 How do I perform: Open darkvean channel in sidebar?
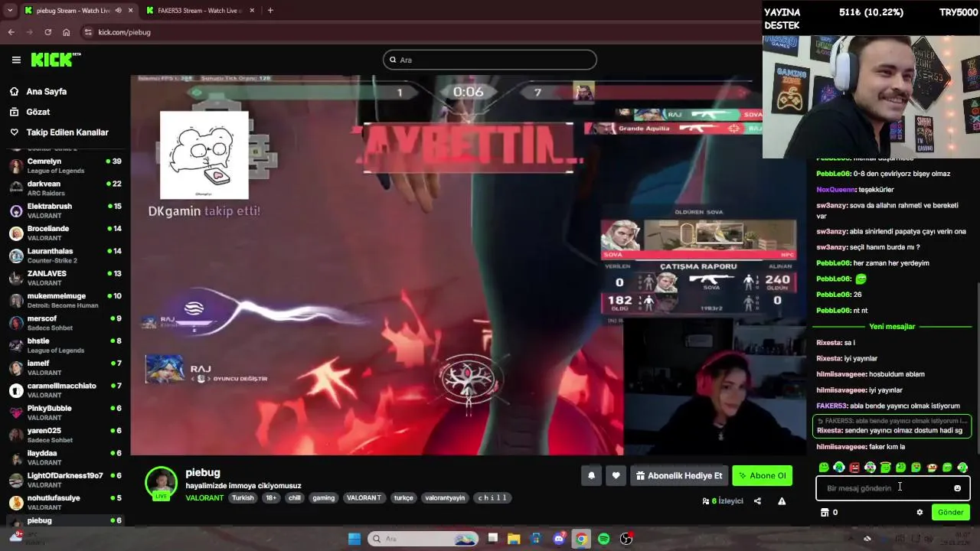click(65, 188)
